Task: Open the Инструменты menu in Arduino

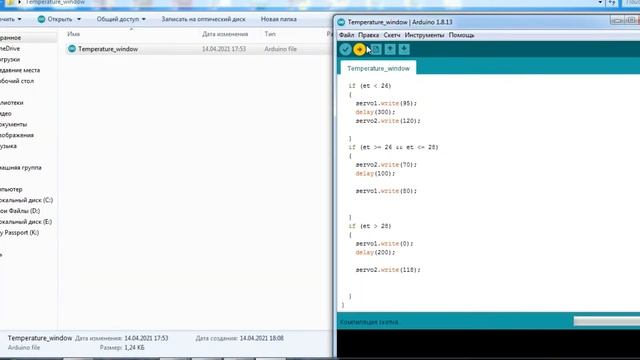Action: tap(424, 35)
